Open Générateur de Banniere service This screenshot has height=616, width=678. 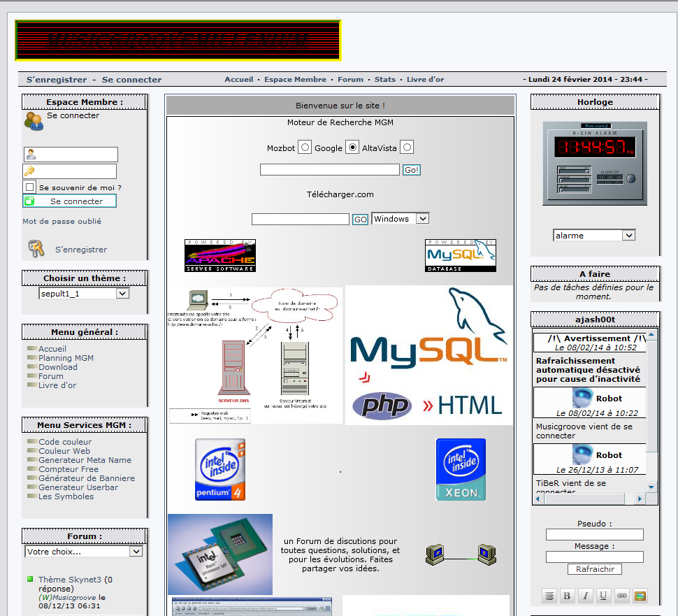[87, 478]
